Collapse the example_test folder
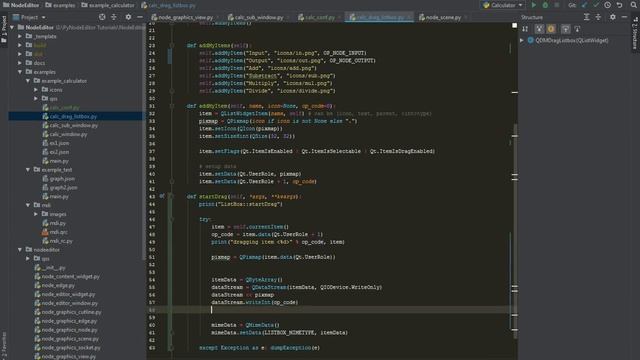640x360 pixels. (28, 169)
